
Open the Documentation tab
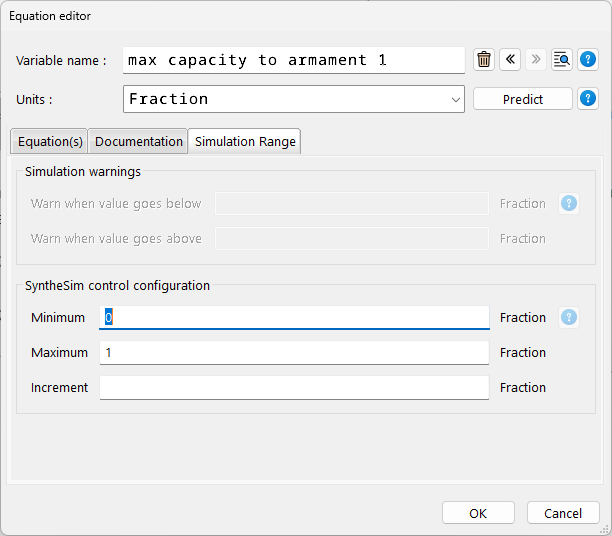tap(139, 141)
